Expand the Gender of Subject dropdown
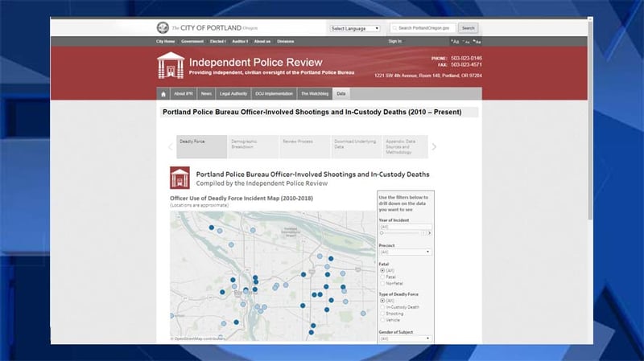Viewport: 644px width, 361px height. pyautogui.click(x=405, y=338)
